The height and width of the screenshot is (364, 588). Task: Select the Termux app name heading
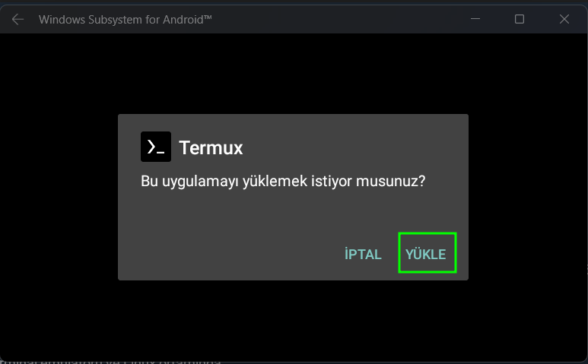[211, 147]
